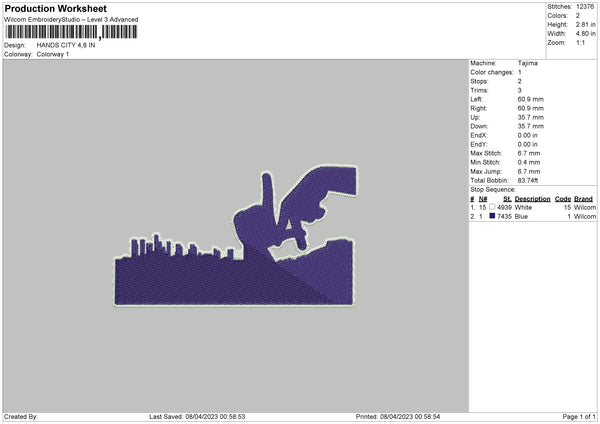Select the Machine value 'Tajima'
This screenshot has height=424, width=600.
tap(528, 63)
